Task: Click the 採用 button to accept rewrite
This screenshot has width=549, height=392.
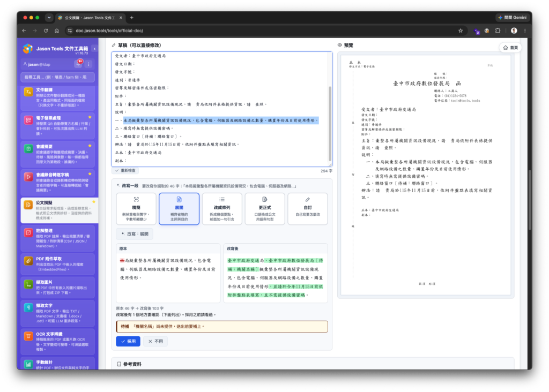Action: 128,341
